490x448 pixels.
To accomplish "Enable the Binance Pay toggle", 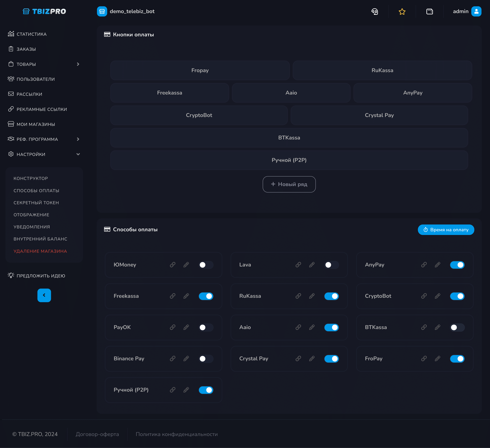I will click(x=206, y=359).
